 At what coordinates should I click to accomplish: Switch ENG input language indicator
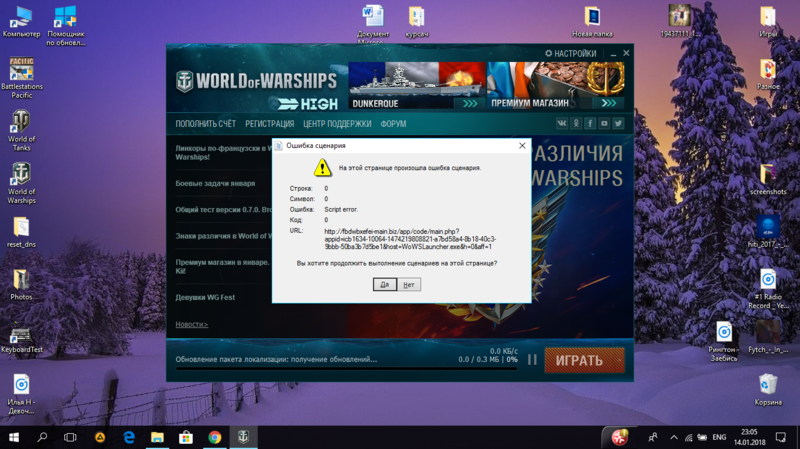point(719,437)
